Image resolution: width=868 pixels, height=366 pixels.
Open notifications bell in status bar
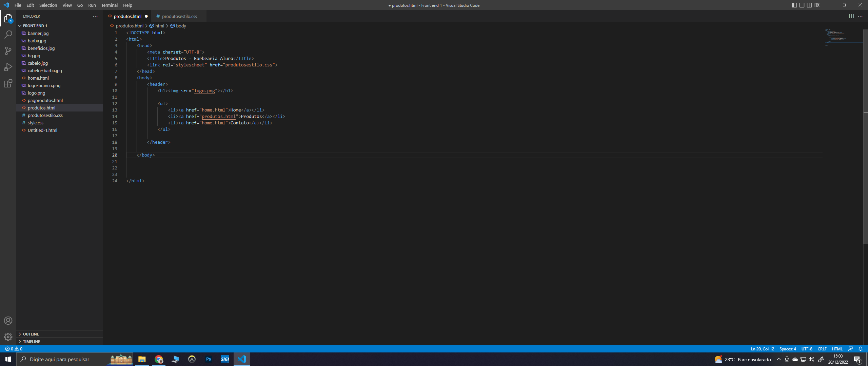point(861,349)
